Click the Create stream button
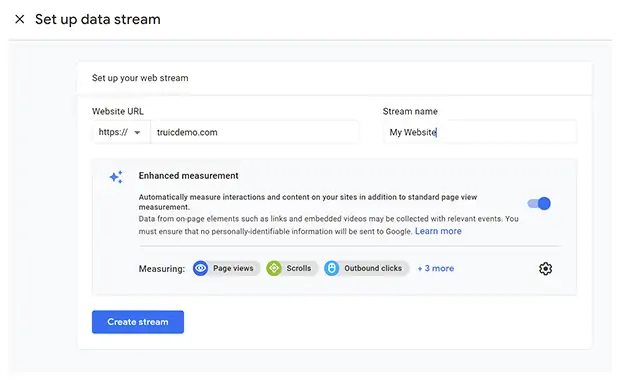 click(138, 322)
